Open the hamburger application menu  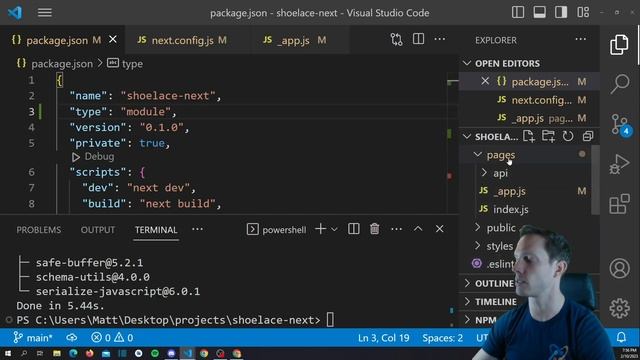[44, 13]
